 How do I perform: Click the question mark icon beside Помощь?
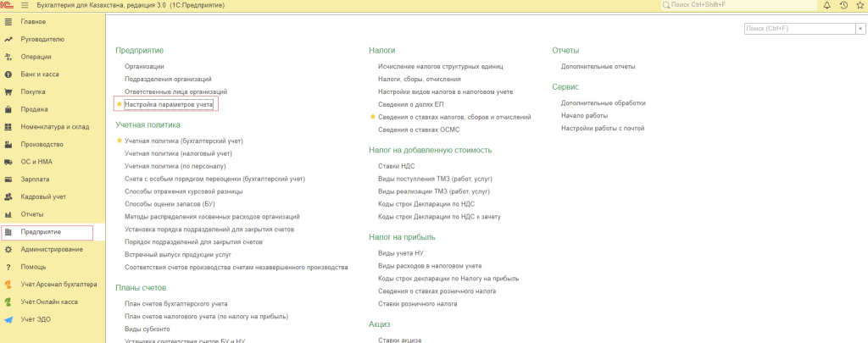[8, 267]
